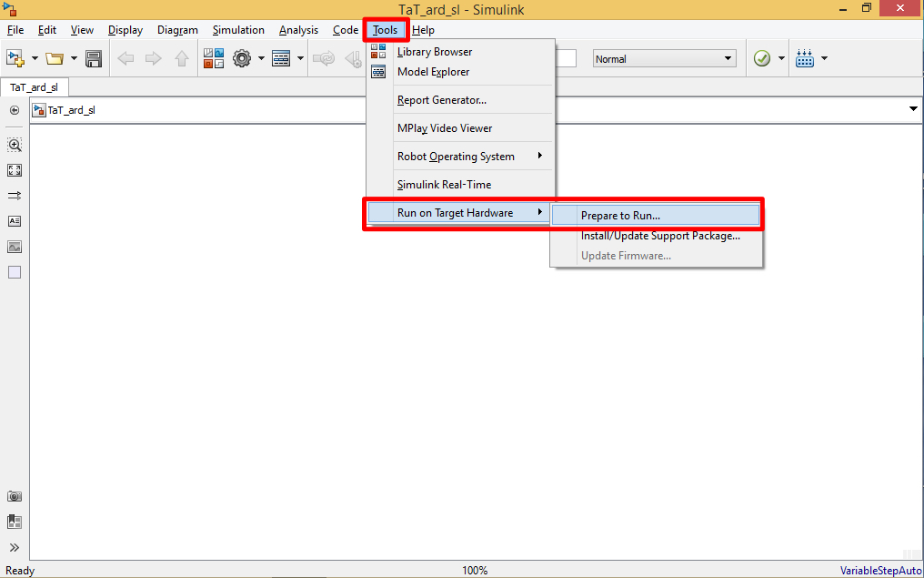Open the Normal simulation mode dropdown
This screenshot has height=578, width=924.
(x=665, y=58)
